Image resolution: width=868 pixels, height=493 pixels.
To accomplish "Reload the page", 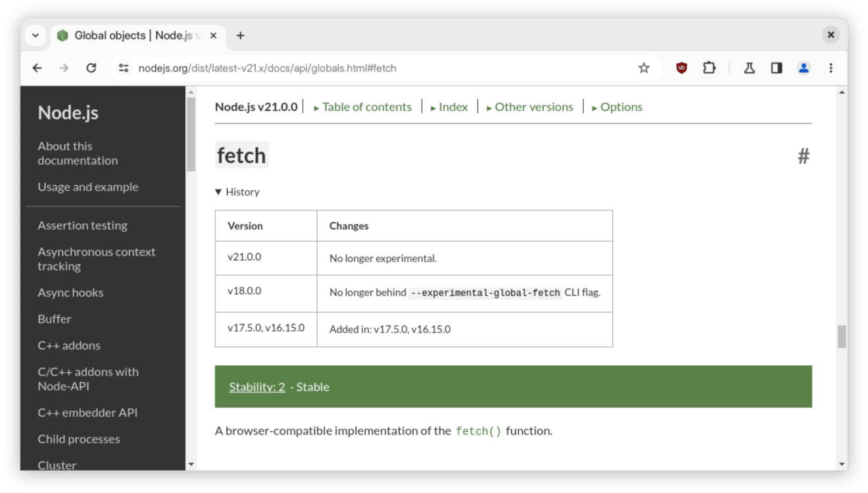I will tap(91, 68).
